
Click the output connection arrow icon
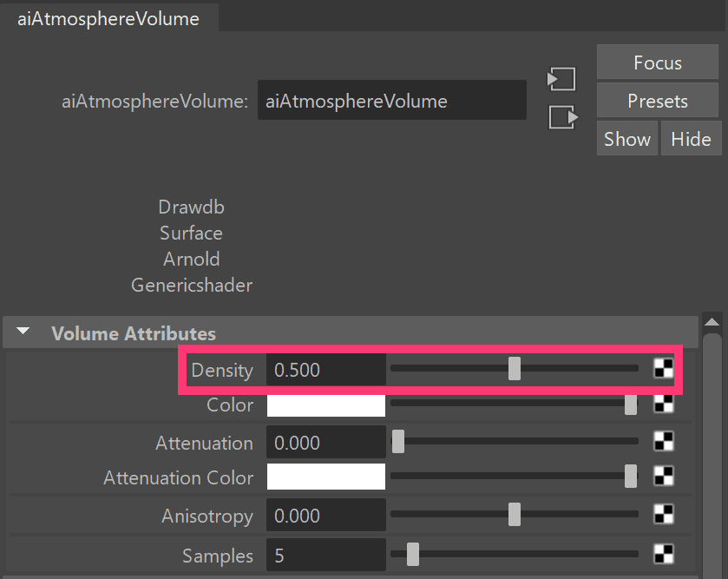pyautogui.click(x=563, y=117)
